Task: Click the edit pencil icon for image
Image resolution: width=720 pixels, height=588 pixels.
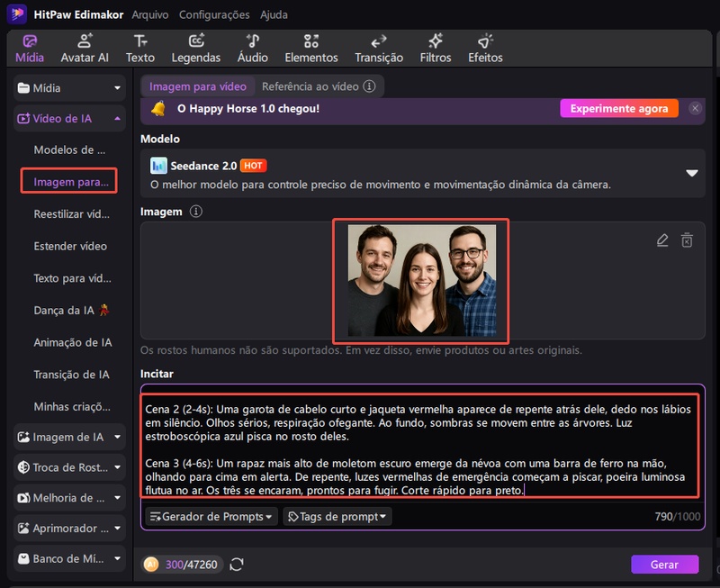Action: click(x=662, y=240)
